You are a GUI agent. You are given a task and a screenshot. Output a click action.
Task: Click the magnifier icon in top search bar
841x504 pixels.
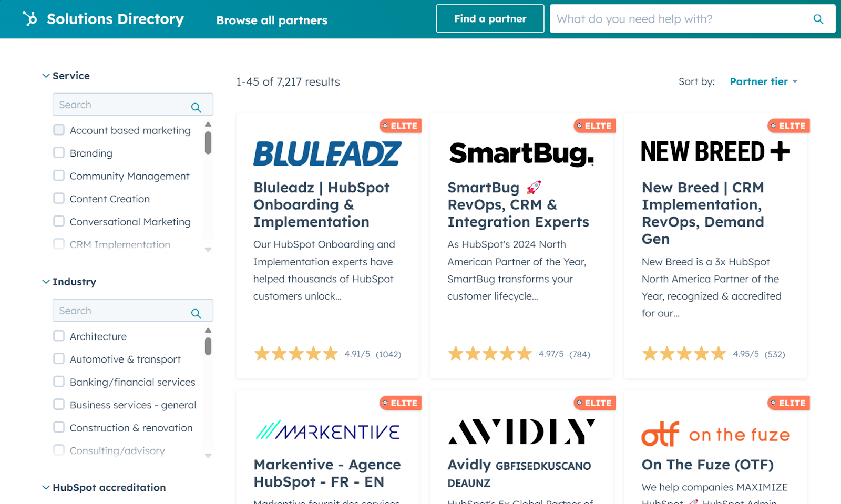coord(818,19)
